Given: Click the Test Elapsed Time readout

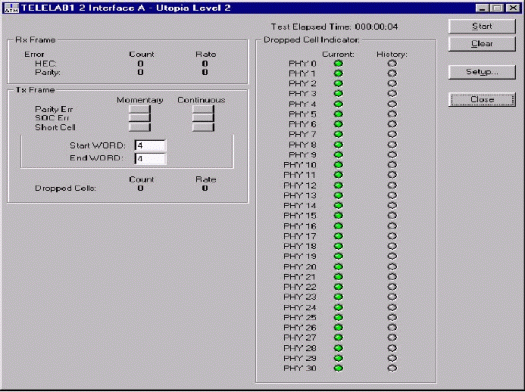Looking at the screenshot, I should click(x=334, y=27).
